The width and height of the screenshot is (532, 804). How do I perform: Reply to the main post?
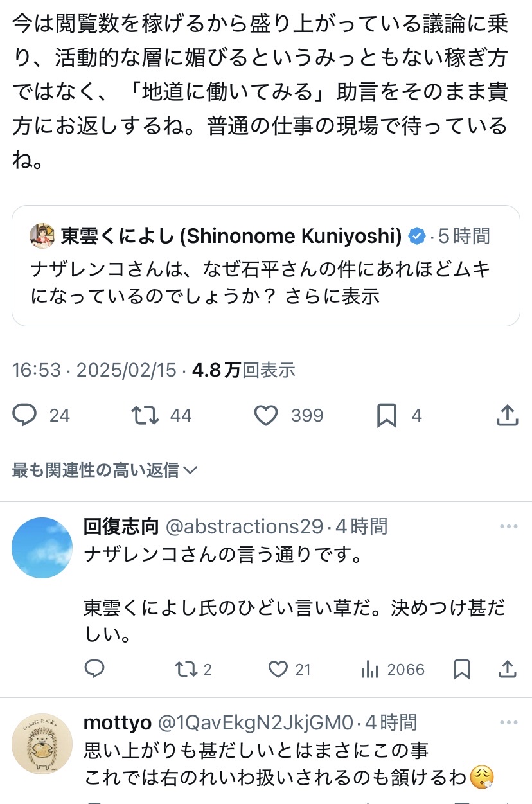coord(26,415)
